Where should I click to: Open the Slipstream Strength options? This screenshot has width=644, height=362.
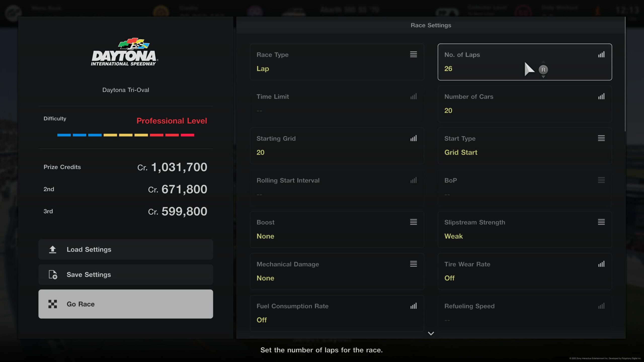point(525,229)
